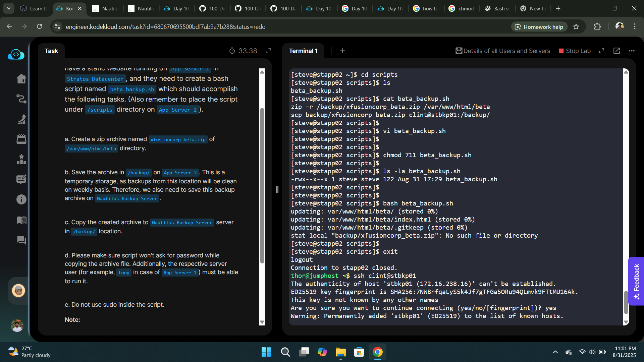Open terminal in new window icon
644x362 pixels.
tap(616, 51)
